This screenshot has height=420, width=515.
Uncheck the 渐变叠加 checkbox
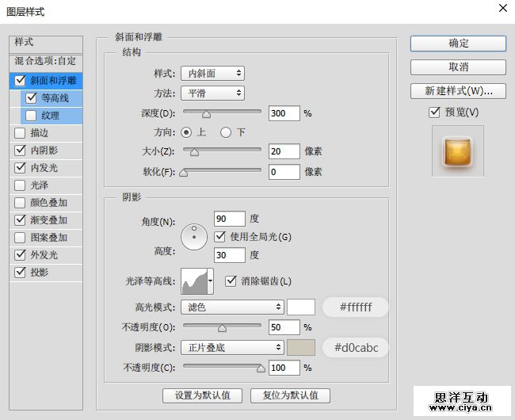click(20, 220)
